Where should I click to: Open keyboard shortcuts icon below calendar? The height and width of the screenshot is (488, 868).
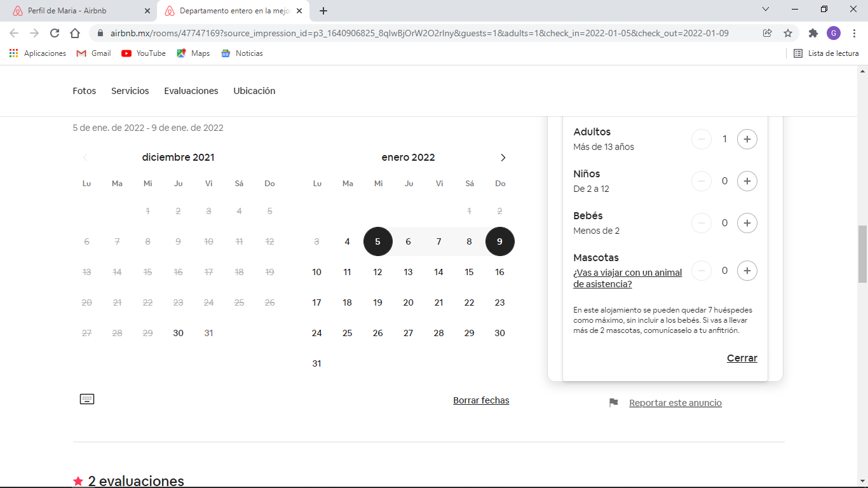87,399
